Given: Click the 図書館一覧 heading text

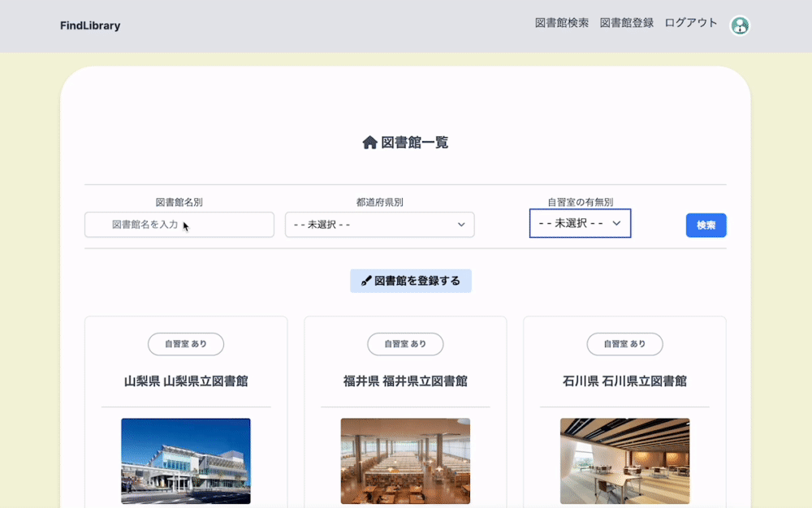Looking at the screenshot, I should pyautogui.click(x=415, y=142).
